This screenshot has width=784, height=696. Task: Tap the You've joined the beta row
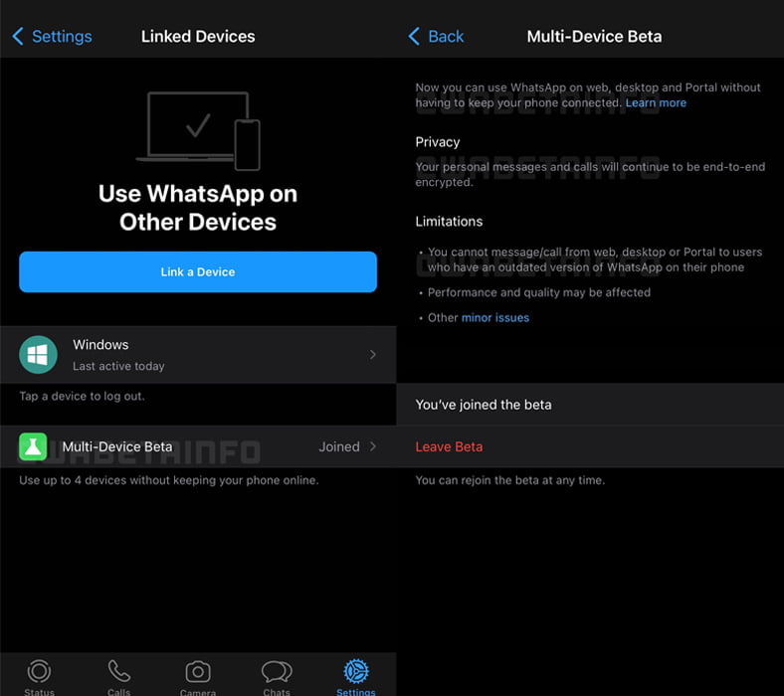[x=589, y=405]
